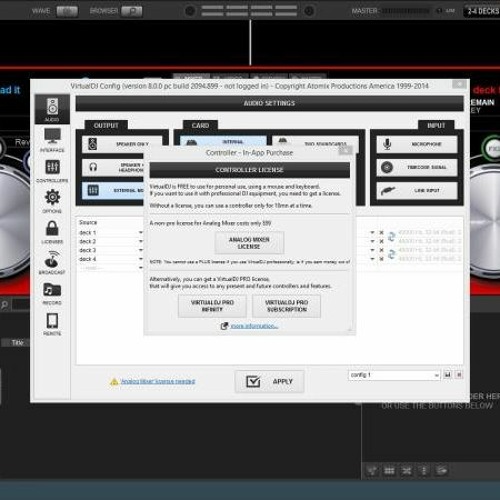Click the yellow warning icon beside license link
The image size is (500, 500).
point(114,381)
